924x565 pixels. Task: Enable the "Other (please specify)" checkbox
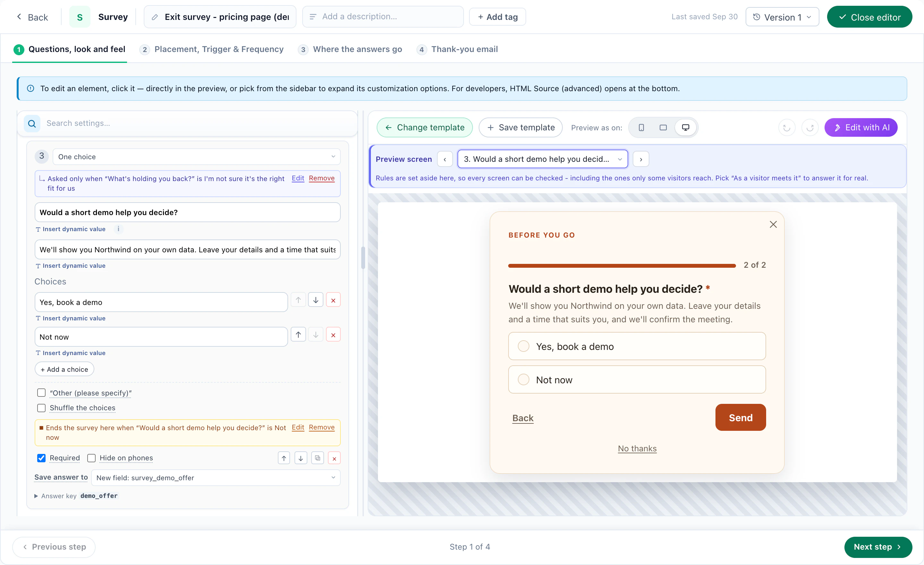click(x=41, y=393)
